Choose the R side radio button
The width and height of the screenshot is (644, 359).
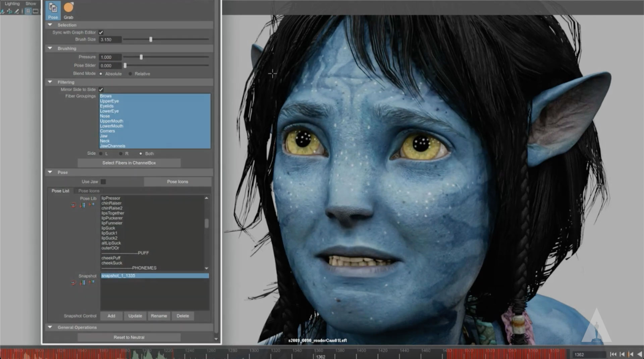tap(120, 154)
